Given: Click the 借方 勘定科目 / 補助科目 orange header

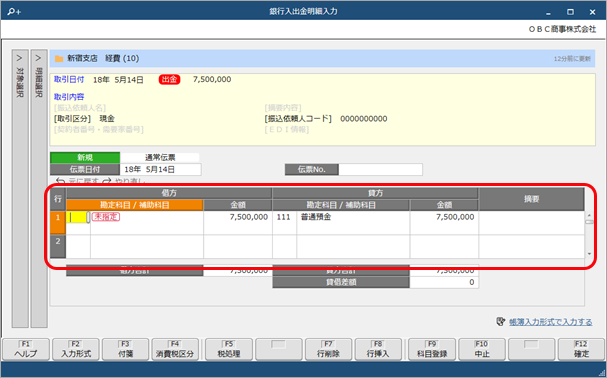Looking at the screenshot, I should click(134, 205).
